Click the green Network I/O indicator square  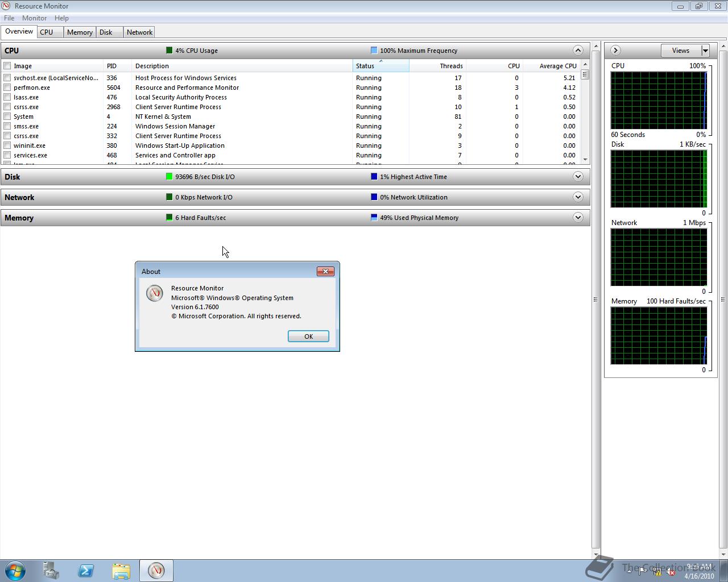[169, 197]
